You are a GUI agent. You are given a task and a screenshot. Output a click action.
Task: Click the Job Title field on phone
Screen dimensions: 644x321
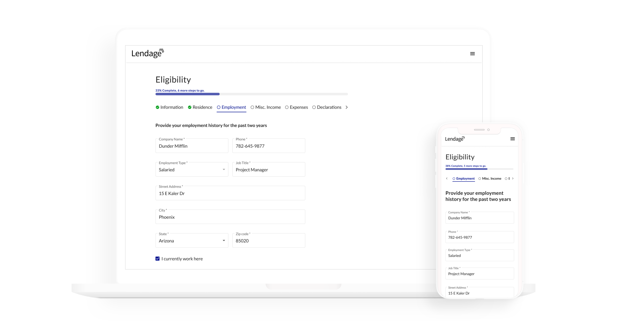pyautogui.click(x=480, y=274)
